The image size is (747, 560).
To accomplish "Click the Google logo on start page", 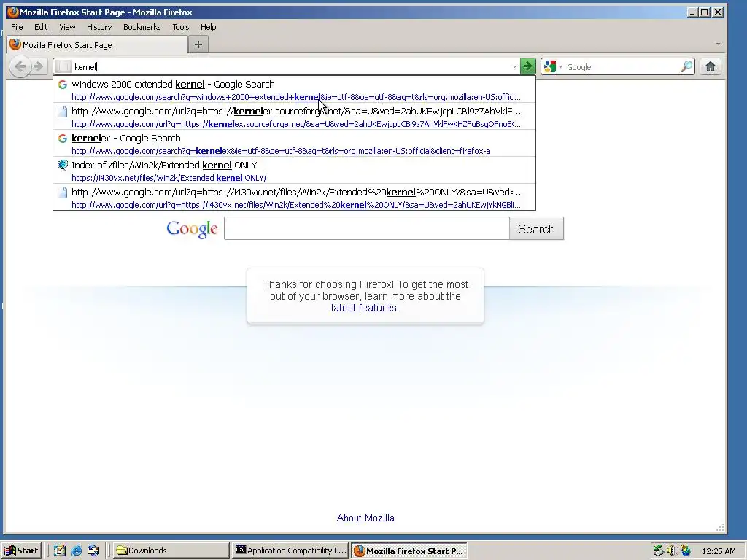I will 192,229.
